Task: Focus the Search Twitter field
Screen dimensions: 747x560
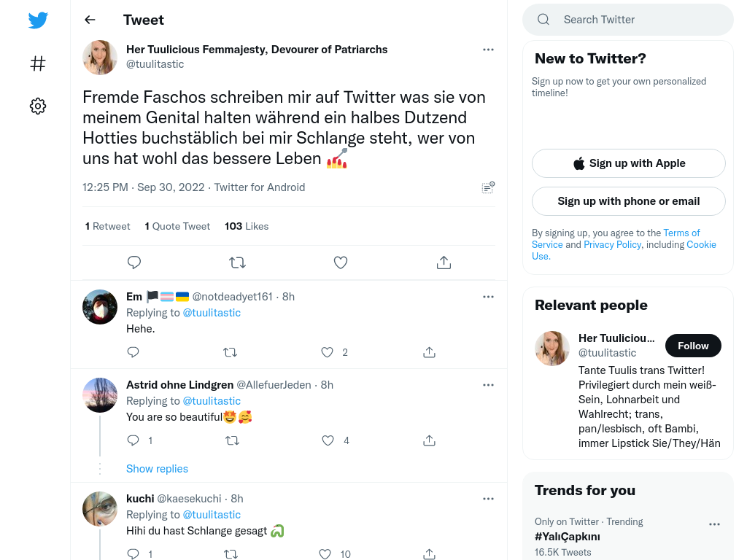Action: tap(628, 20)
